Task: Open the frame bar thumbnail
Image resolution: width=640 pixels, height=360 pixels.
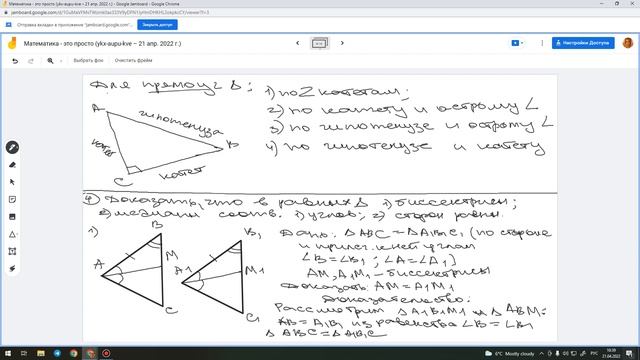Action: [320, 43]
